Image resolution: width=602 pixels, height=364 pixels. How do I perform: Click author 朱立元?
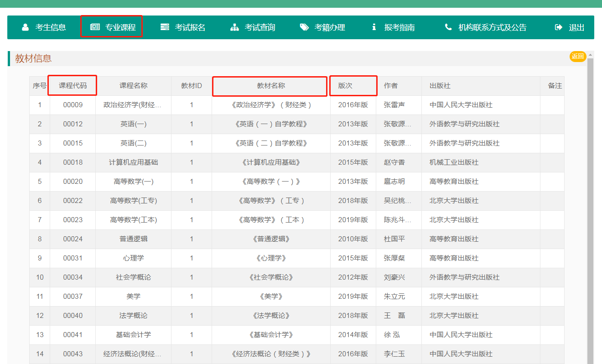click(394, 296)
